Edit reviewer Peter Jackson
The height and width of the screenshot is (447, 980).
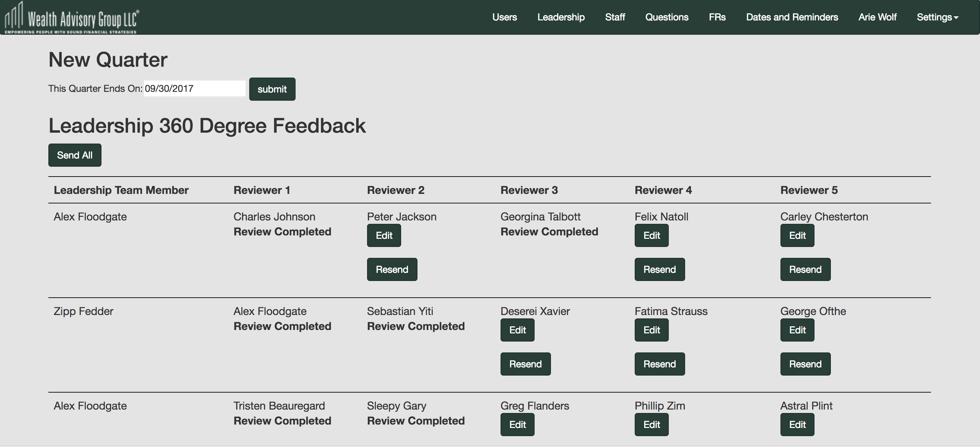click(383, 235)
